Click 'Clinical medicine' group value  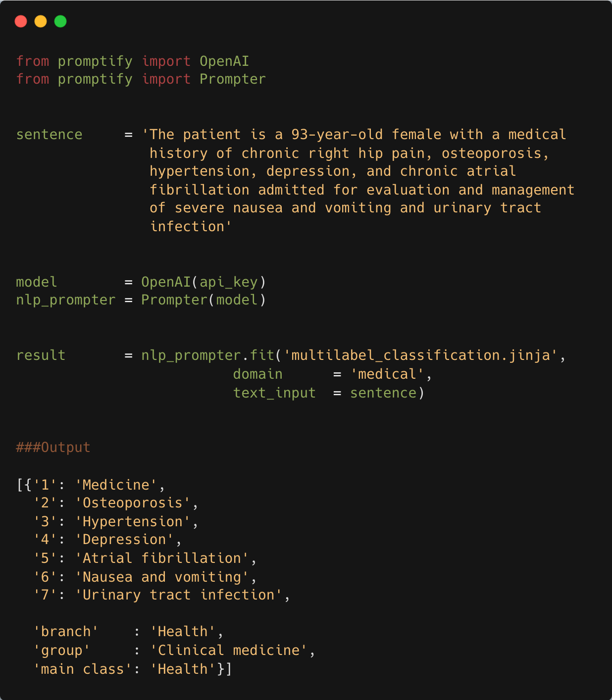(x=229, y=650)
